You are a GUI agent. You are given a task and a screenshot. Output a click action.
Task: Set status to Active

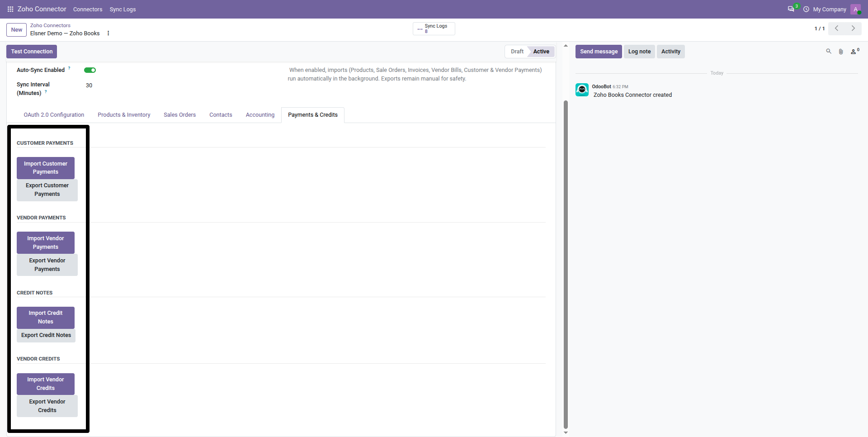[541, 52]
